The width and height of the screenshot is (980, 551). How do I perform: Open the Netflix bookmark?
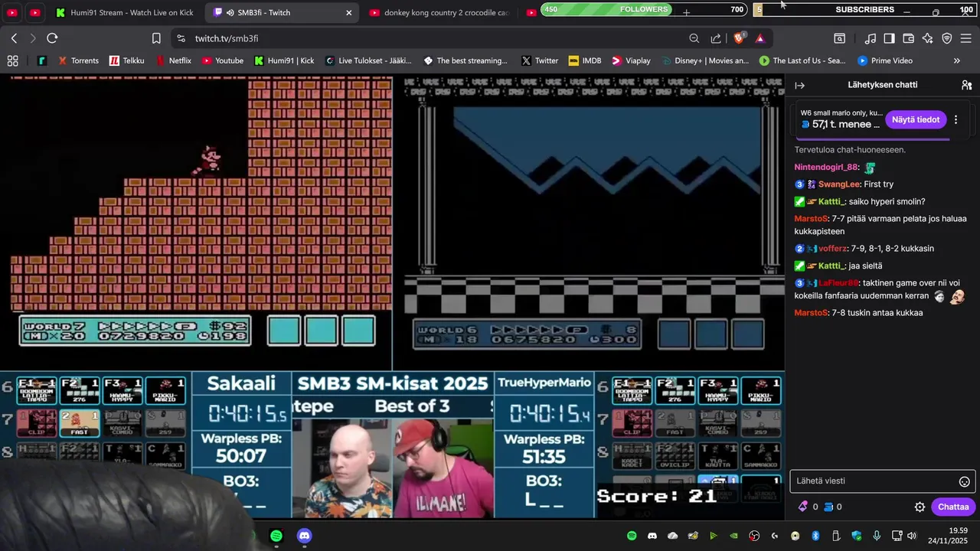pos(173,60)
